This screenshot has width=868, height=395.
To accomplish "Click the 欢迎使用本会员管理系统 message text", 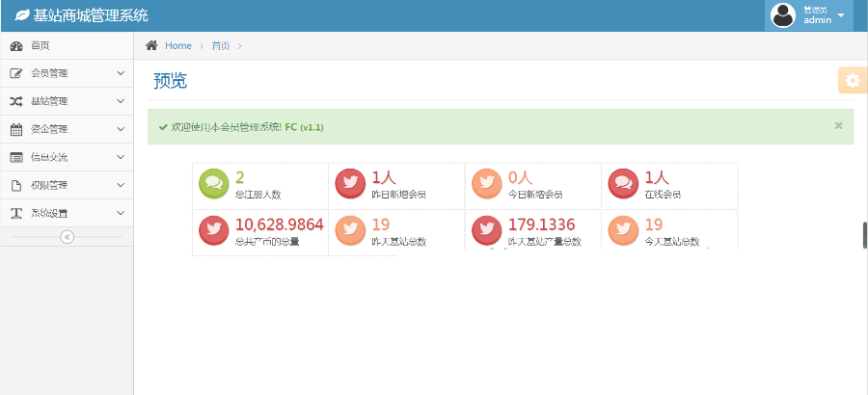I will click(227, 127).
